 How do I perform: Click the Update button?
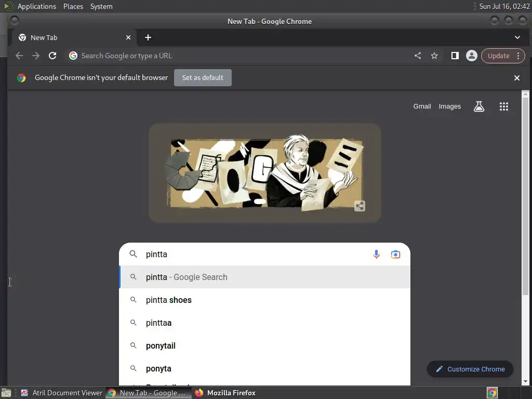click(498, 56)
